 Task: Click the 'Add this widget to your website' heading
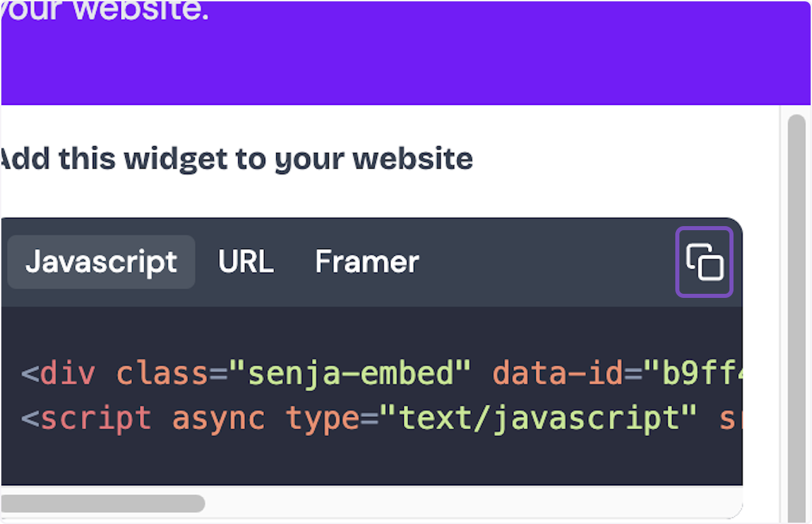click(x=236, y=158)
